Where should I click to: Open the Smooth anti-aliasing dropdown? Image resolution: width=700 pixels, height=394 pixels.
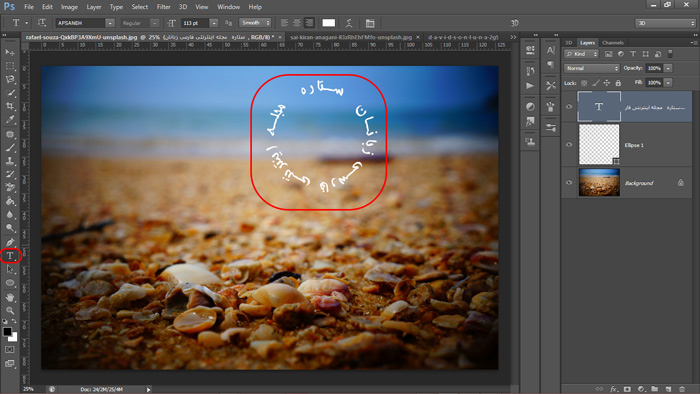click(255, 23)
